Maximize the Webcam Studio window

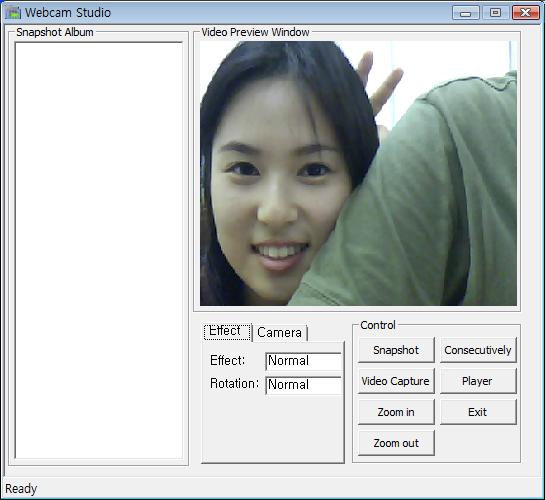[495, 13]
